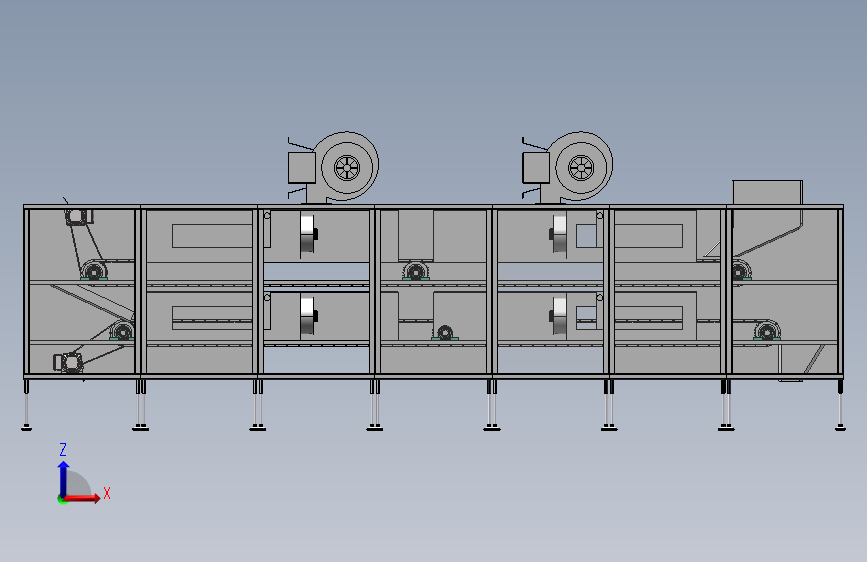Click the red X axis arrow of the triad
This screenshot has height=562, width=867.
(x=82, y=498)
